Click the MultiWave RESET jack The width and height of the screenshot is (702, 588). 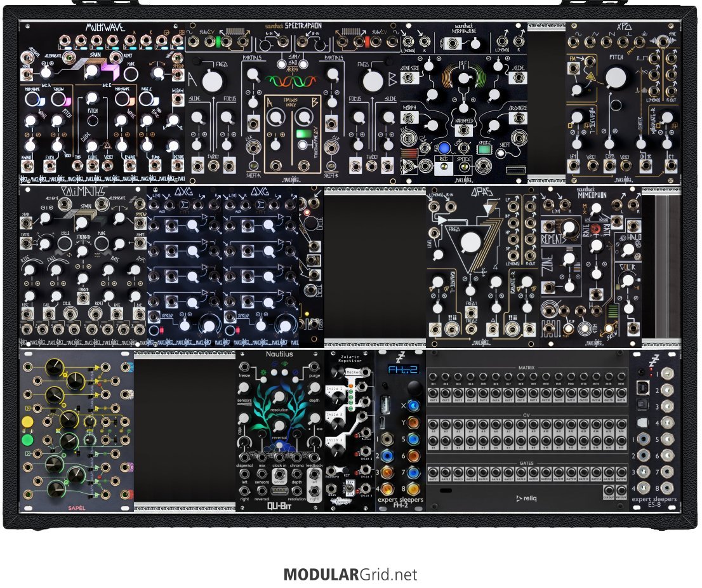116,58
